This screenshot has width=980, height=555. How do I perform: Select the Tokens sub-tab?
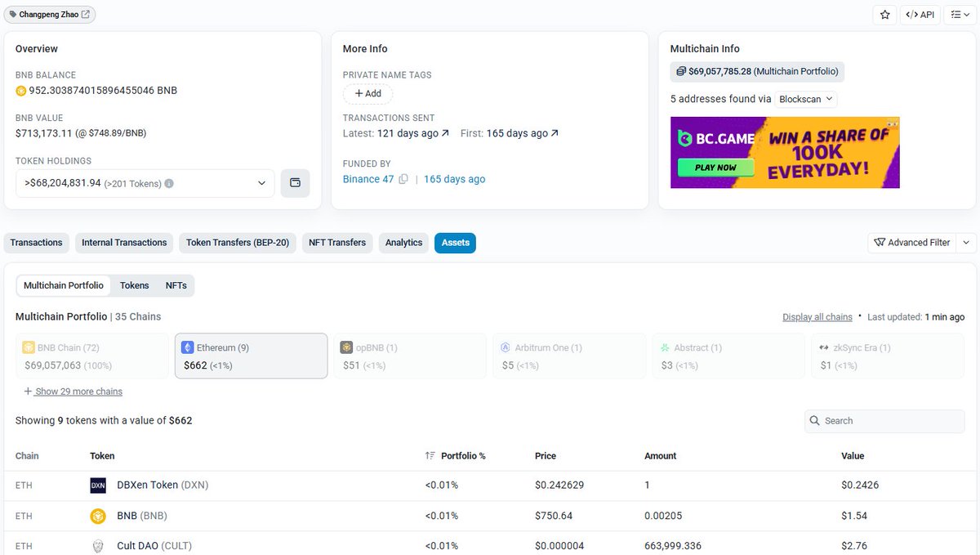click(x=135, y=285)
